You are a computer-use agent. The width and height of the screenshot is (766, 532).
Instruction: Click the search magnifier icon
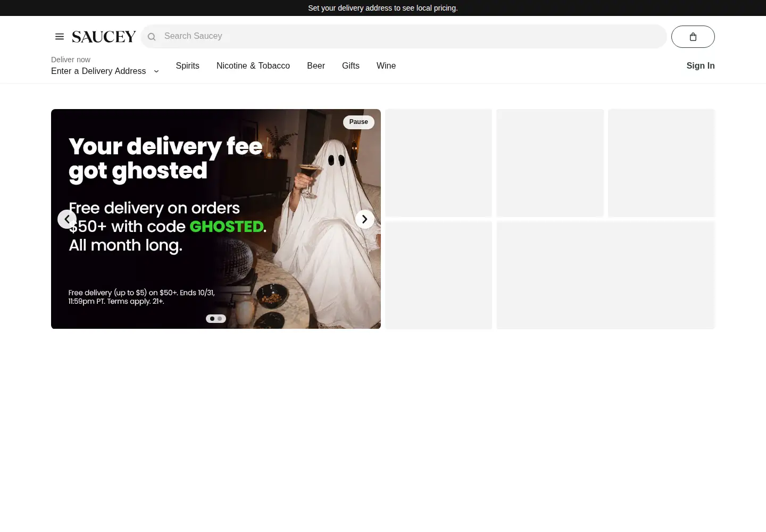[152, 37]
